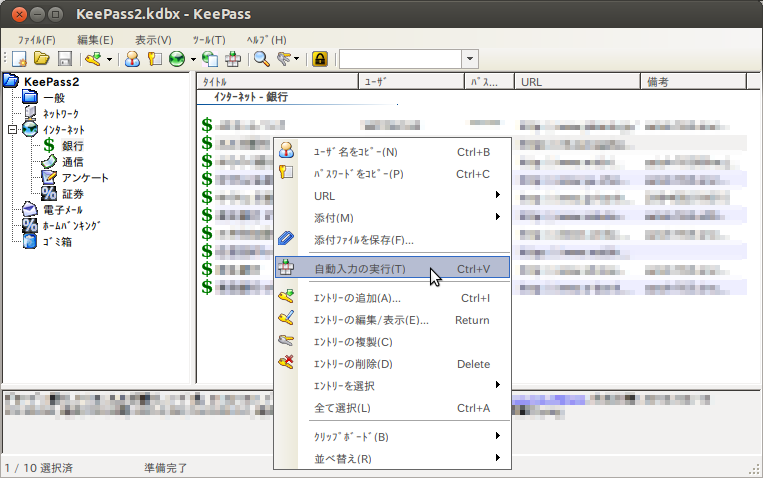
Task: Click the Show entries keys toolbar icon
Action: (x=284, y=59)
